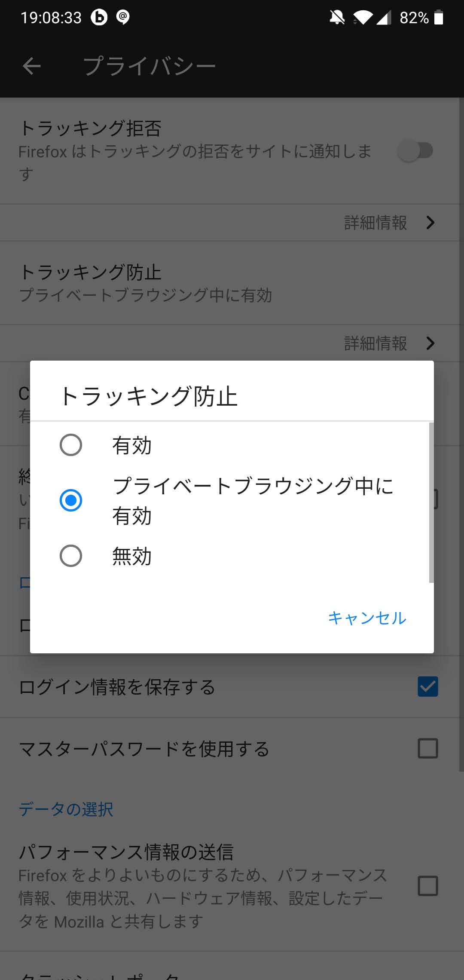
Task: Tap the Wi-Fi status icon
Action: pos(363,18)
